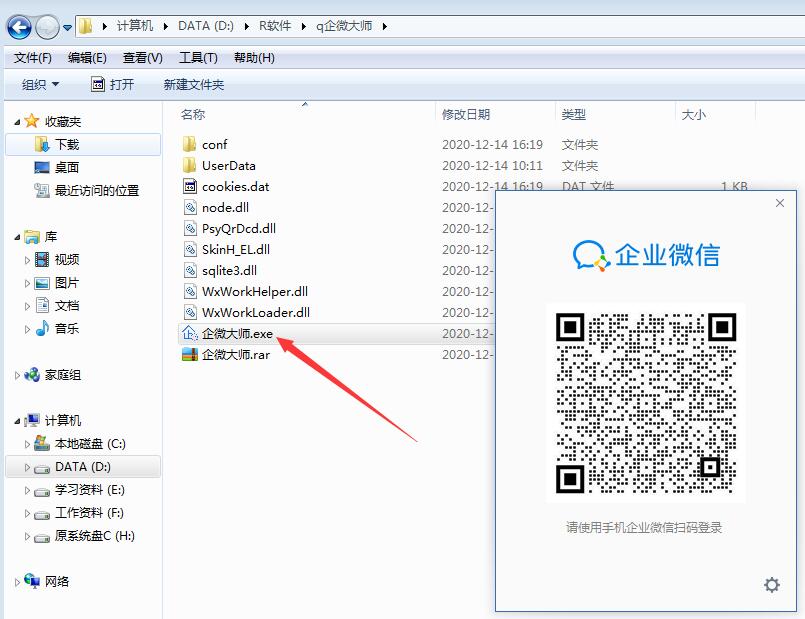Close the 企业微信 login window

[x=780, y=203]
